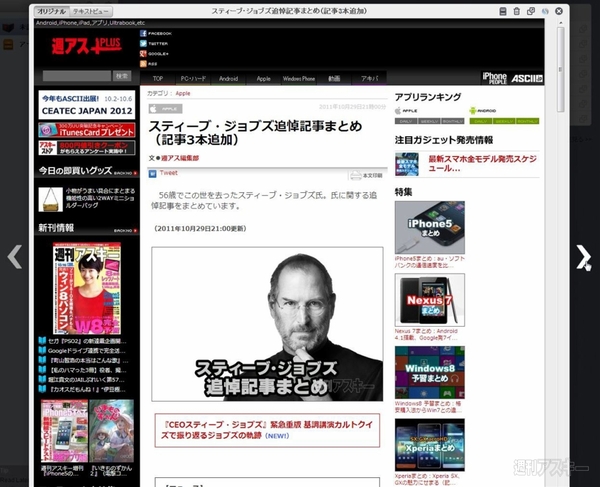The image size is (600, 487).
Task: Select the Android MONTHLY ranking tab
Action: (527, 121)
